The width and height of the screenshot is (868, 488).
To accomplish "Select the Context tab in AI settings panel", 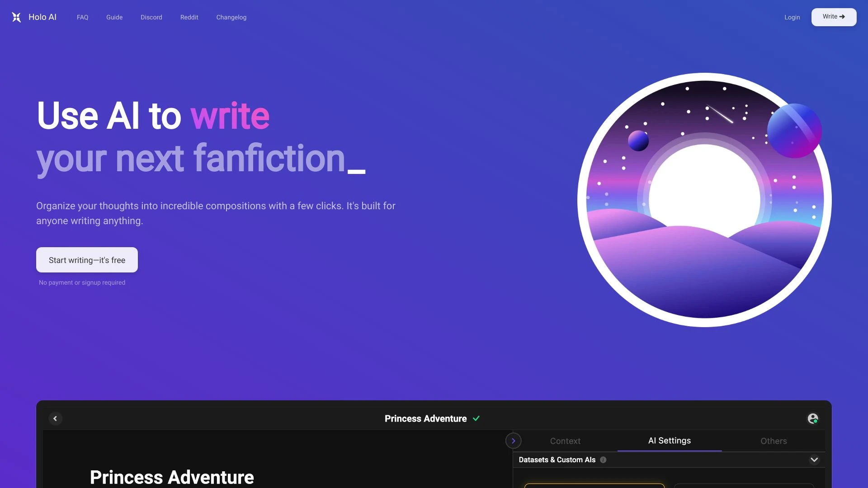I will (565, 441).
